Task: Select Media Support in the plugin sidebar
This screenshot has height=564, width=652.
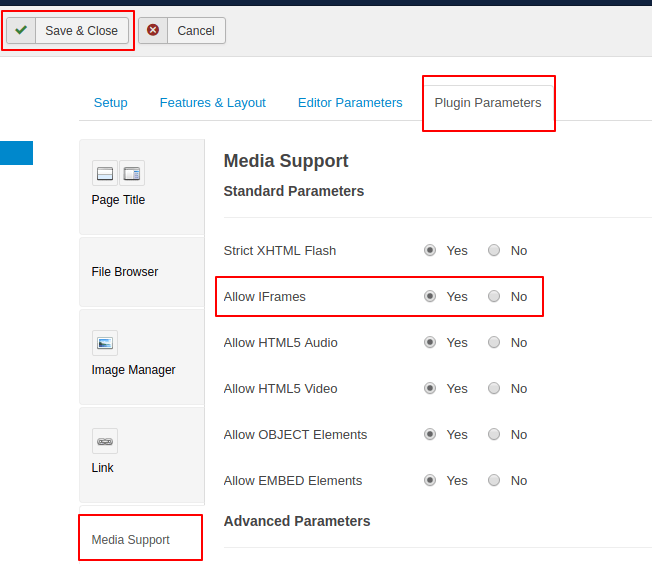Action: click(x=131, y=540)
